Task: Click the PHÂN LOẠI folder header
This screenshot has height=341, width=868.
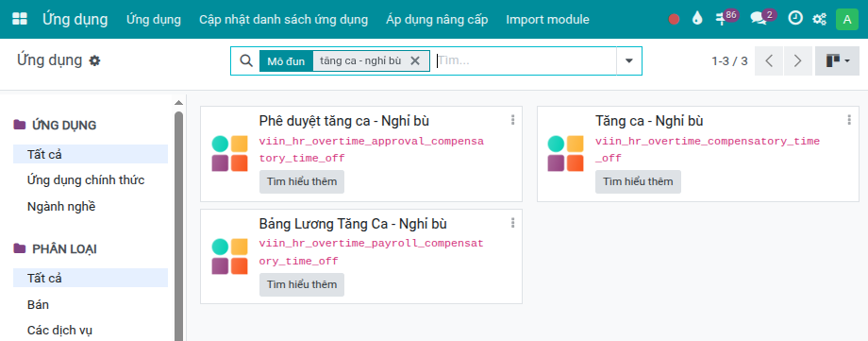Action: (55, 249)
